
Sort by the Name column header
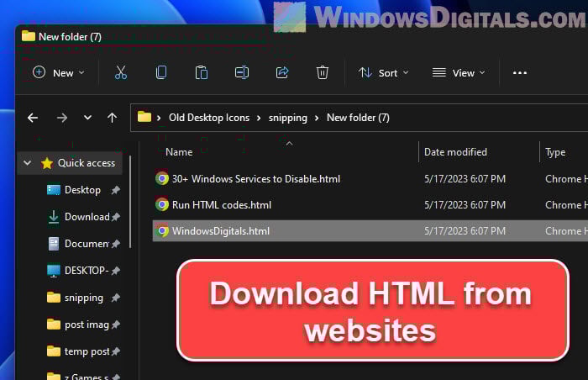(x=179, y=152)
